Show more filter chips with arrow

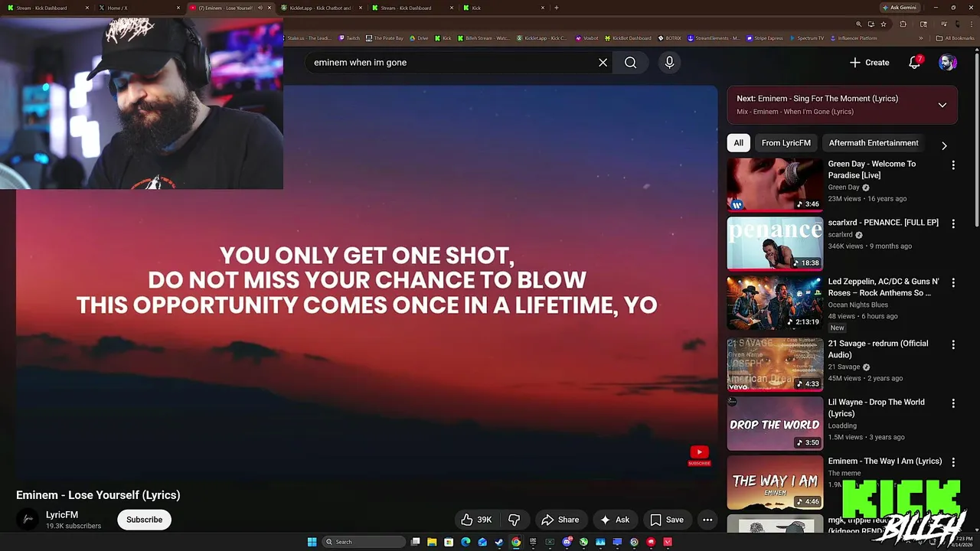[944, 145]
